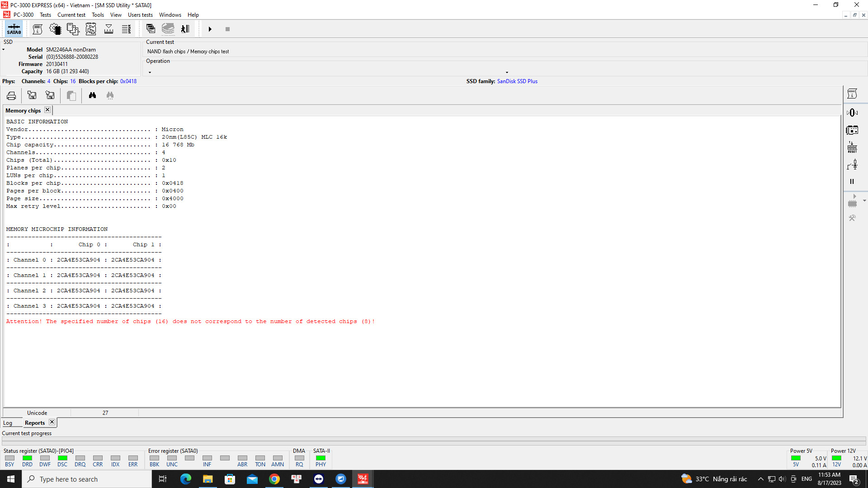Open Find with black binoculars icon
Screen dimensions: 868x488
92,95
